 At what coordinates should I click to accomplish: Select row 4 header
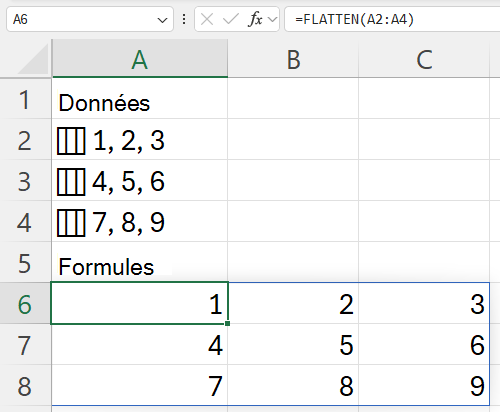point(25,222)
